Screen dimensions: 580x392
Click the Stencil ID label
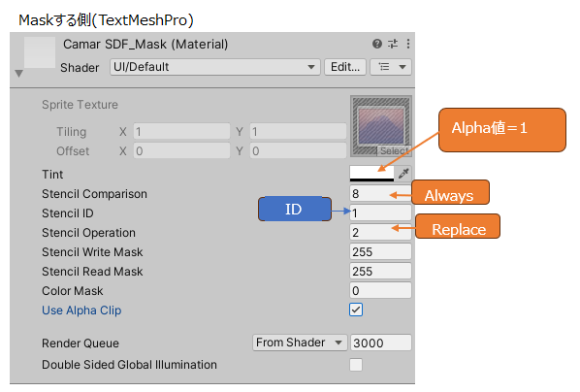pyautogui.click(x=68, y=213)
